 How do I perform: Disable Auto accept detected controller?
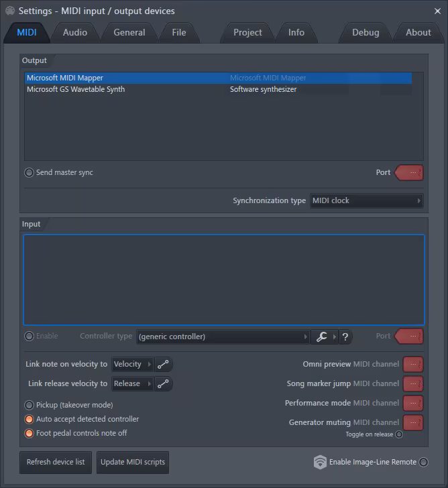point(29,419)
